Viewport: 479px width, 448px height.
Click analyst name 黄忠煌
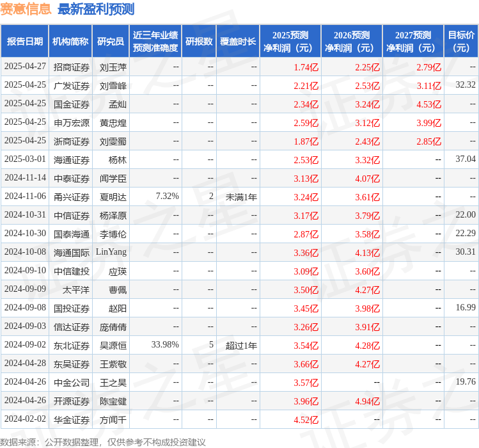(x=113, y=123)
